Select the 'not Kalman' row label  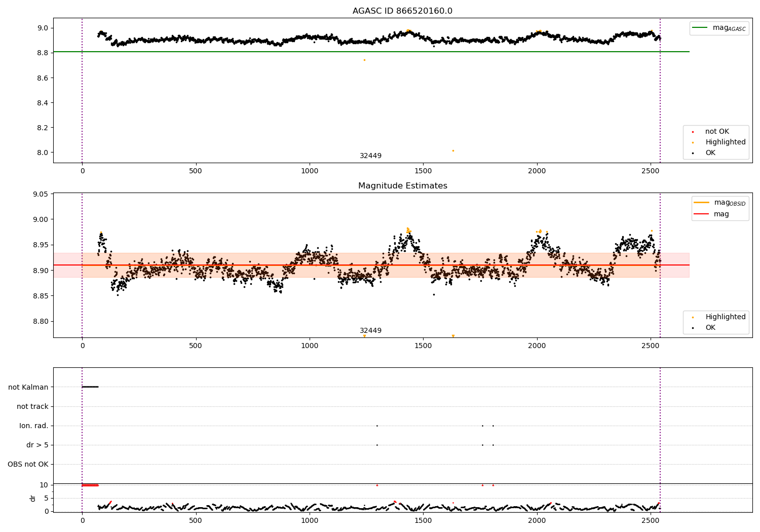click(x=28, y=387)
